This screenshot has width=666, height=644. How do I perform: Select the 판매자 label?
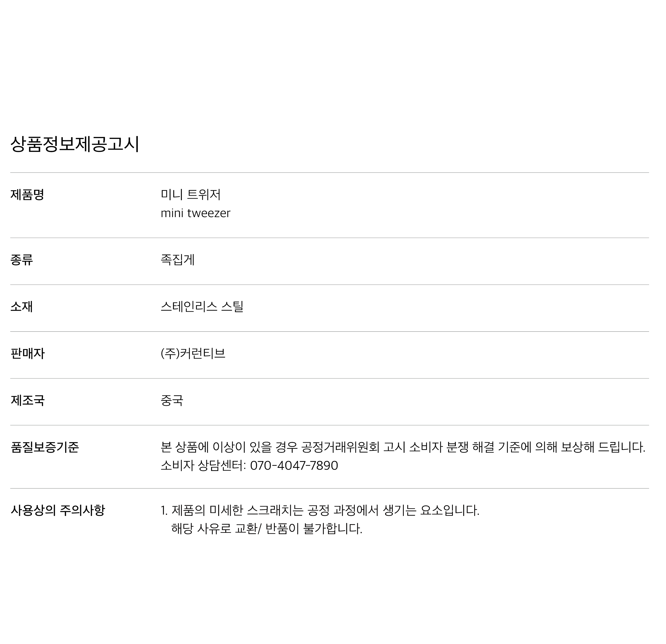click(x=27, y=354)
